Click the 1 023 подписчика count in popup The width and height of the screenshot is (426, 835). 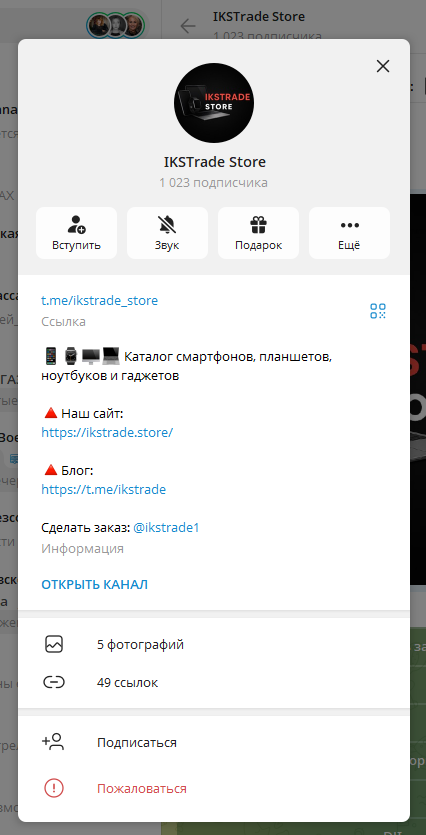click(214, 183)
